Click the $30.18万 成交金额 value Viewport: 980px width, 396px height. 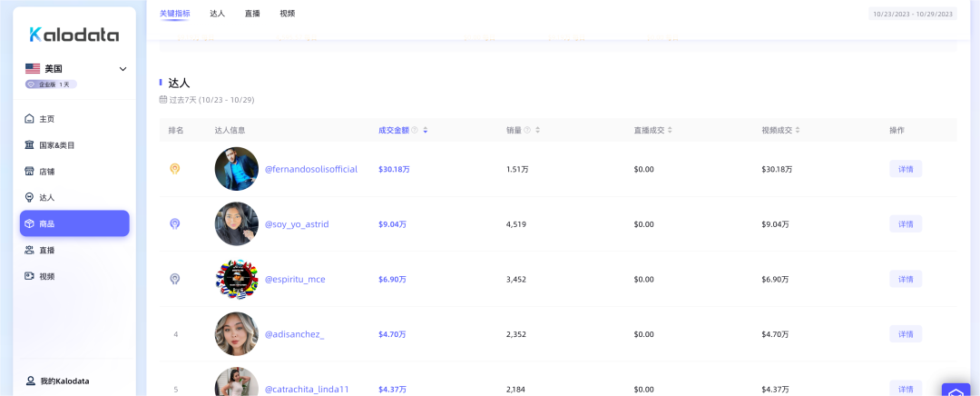[x=394, y=169]
